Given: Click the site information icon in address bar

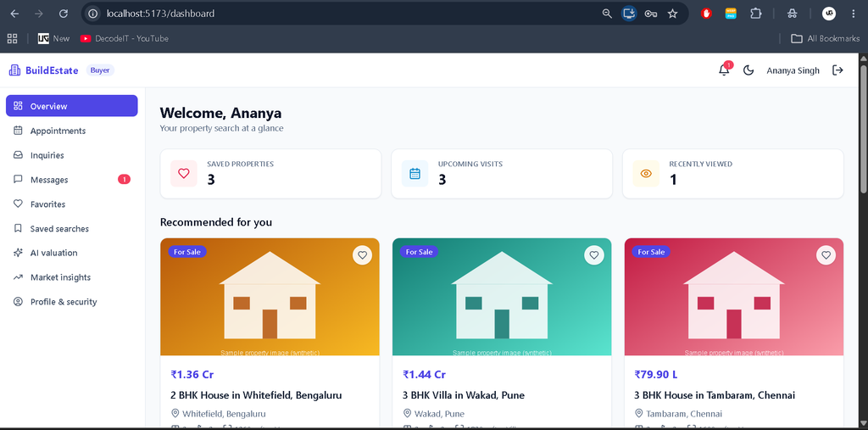Looking at the screenshot, I should point(93,14).
